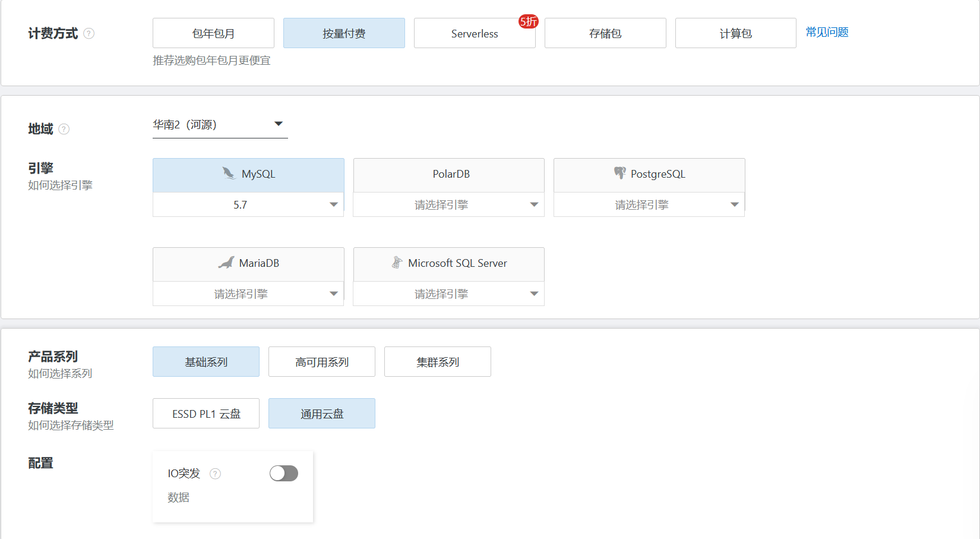The width and height of the screenshot is (980, 539).
Task: Open PostgreSQL 请选择引擎 dropdown
Action: [649, 204]
